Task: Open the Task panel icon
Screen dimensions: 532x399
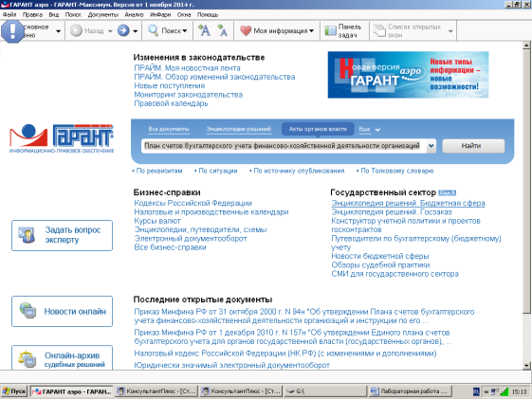Action: [x=330, y=30]
